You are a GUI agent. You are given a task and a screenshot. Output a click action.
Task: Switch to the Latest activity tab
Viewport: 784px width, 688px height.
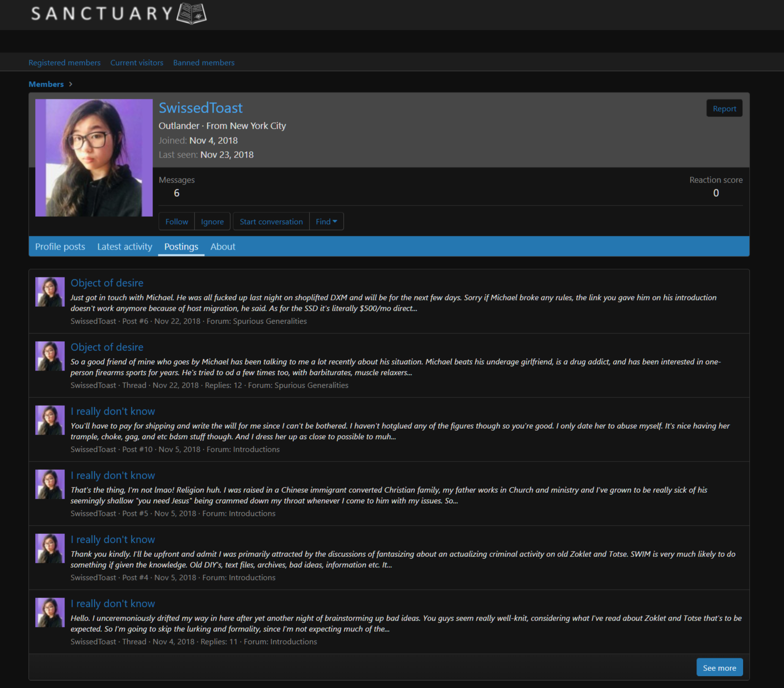[125, 247]
